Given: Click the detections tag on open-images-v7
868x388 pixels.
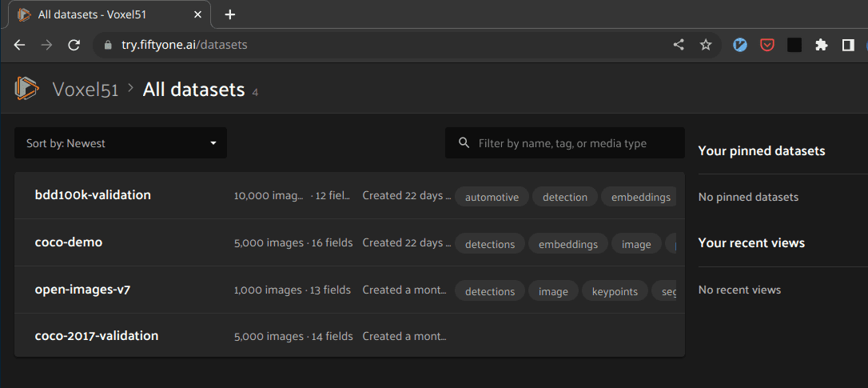Looking at the screenshot, I should pyautogui.click(x=490, y=291).
